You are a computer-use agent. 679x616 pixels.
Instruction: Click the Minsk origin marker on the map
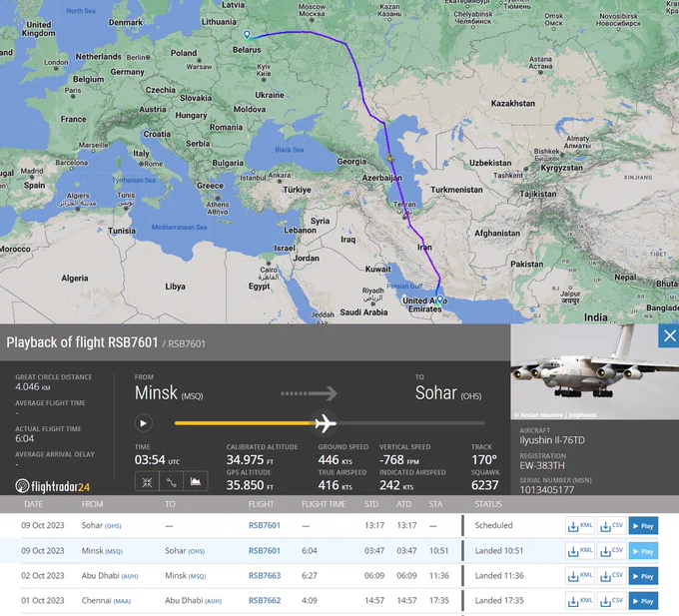pyautogui.click(x=247, y=34)
